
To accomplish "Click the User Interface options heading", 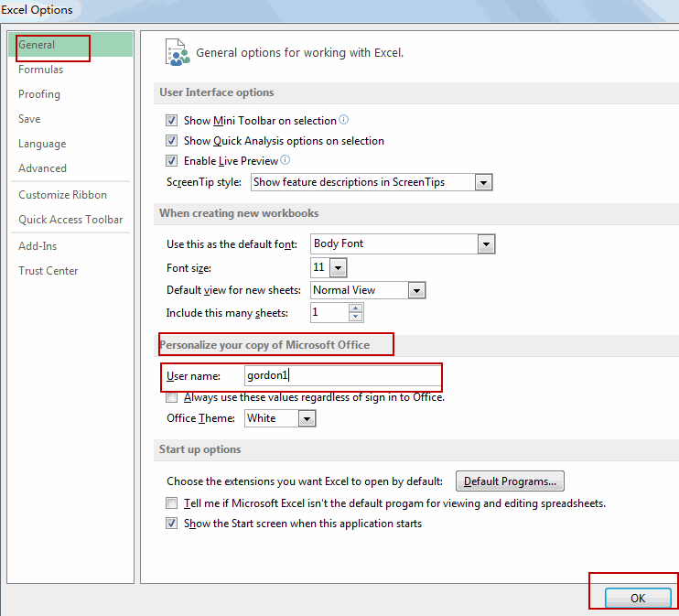I will click(217, 92).
